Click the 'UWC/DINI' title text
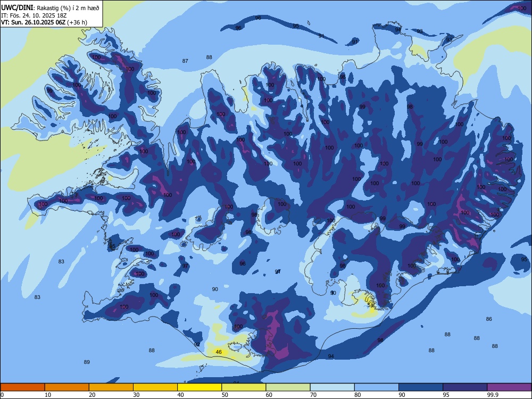This screenshot has height=399, width=532. coord(16,8)
